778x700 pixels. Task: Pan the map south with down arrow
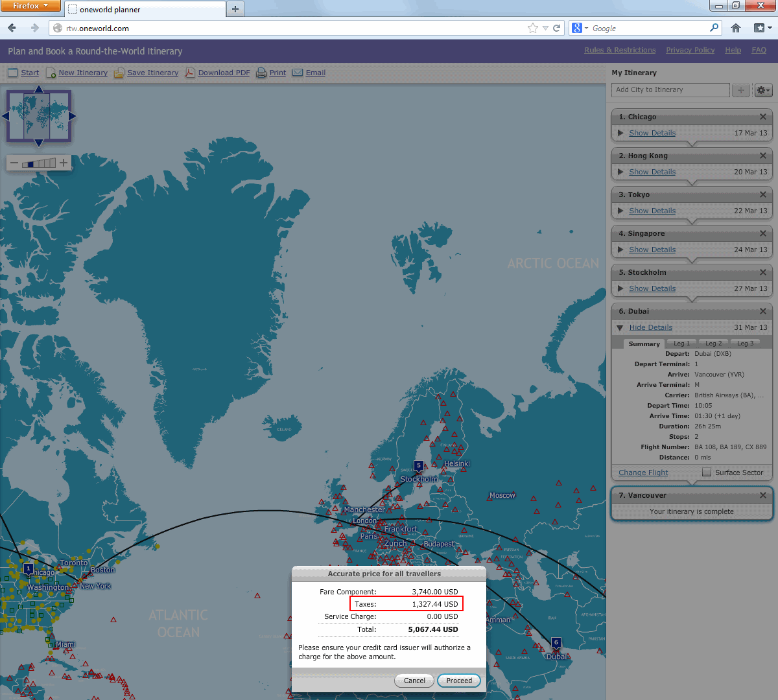click(39, 143)
